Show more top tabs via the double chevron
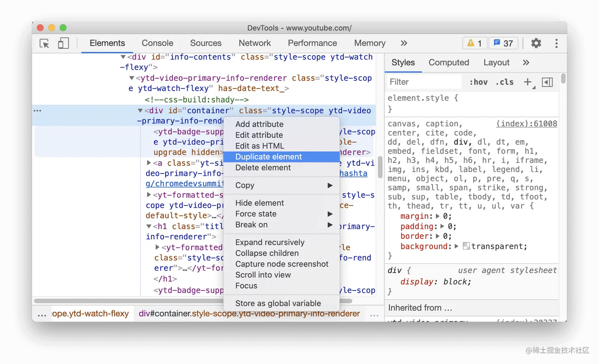The width and height of the screenshot is (599, 364). tap(404, 43)
